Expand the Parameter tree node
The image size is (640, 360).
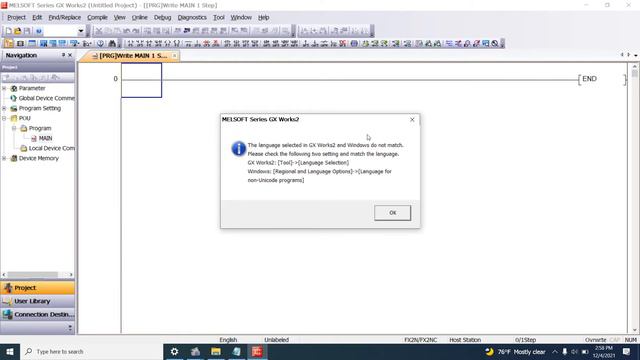click(4, 88)
